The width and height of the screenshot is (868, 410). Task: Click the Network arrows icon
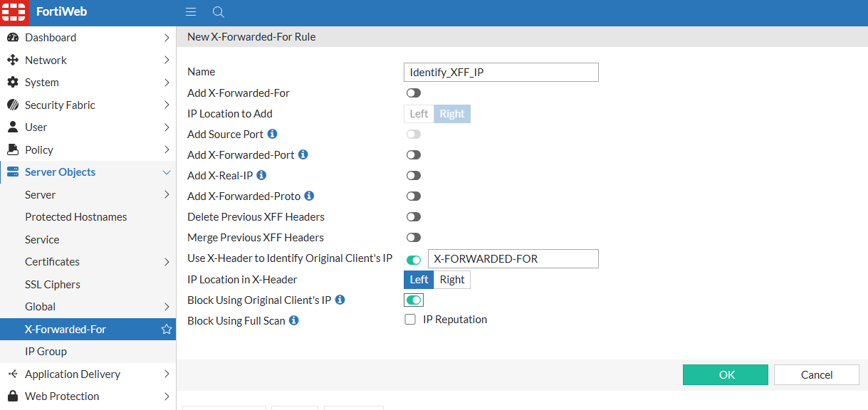pyautogui.click(x=13, y=60)
